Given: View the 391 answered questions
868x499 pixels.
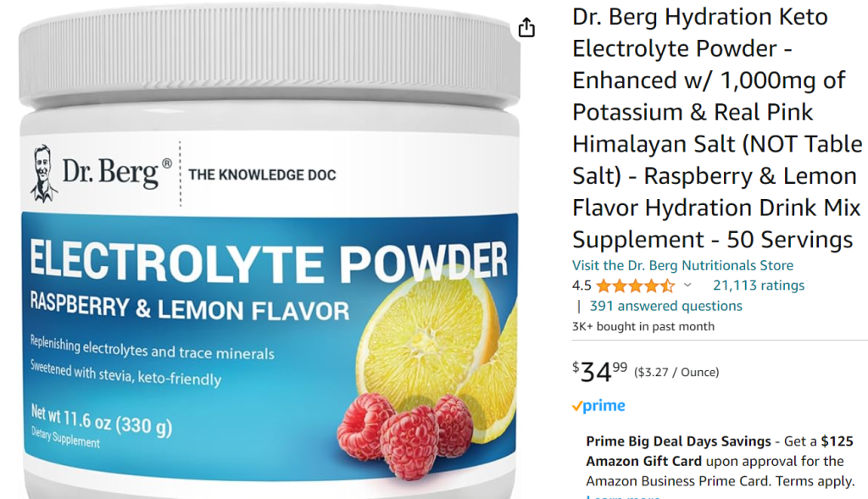Looking at the screenshot, I should coord(666,306).
